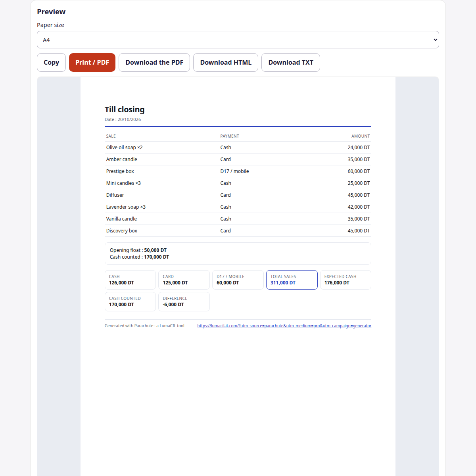Click the 'Amber candle' sale name
Viewport: 476px width, 476px height.
(x=121, y=159)
